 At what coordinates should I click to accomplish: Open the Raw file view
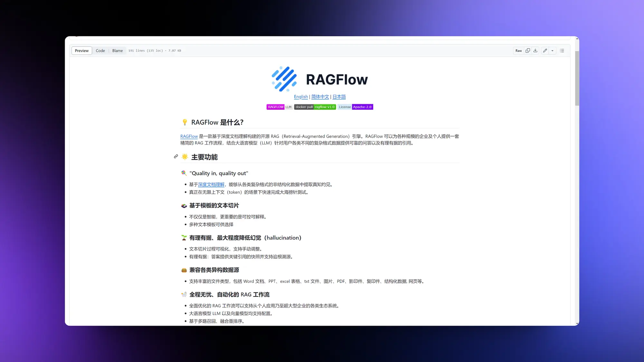518,51
